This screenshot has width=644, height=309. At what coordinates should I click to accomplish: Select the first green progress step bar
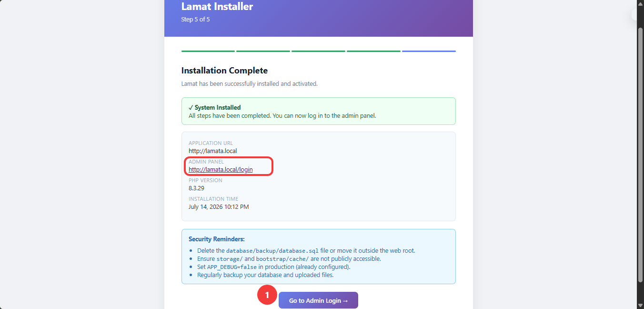tap(208, 51)
